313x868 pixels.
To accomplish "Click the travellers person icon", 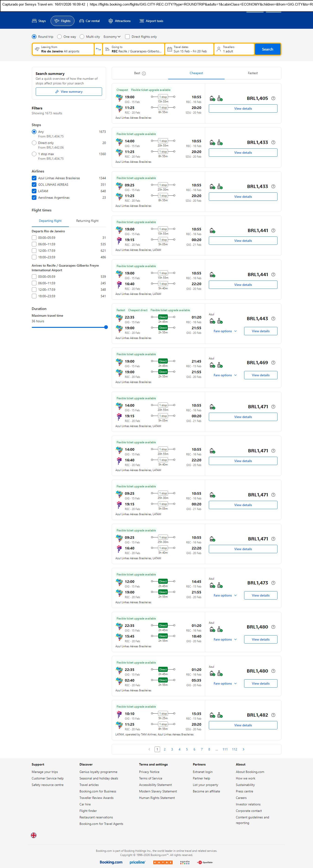I will tap(219, 49).
